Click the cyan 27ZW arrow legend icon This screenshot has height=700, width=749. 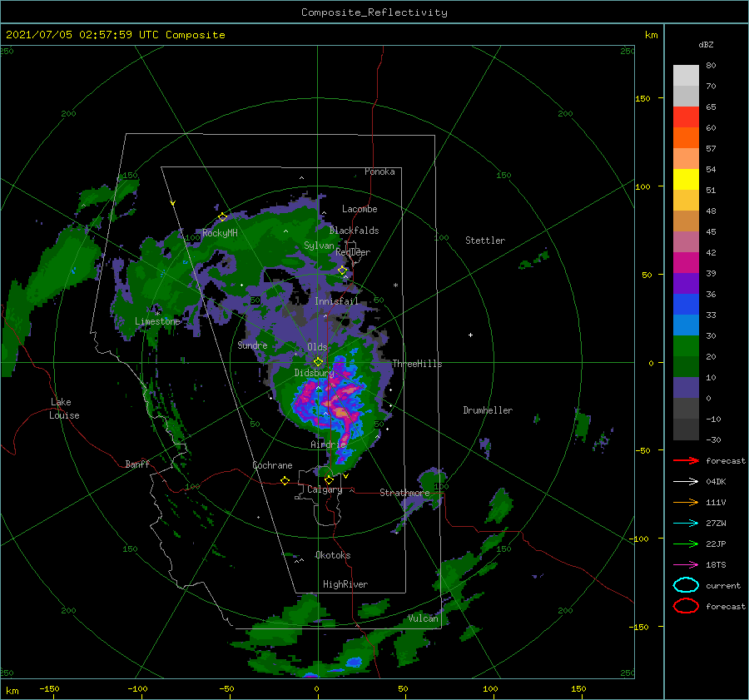tap(686, 524)
